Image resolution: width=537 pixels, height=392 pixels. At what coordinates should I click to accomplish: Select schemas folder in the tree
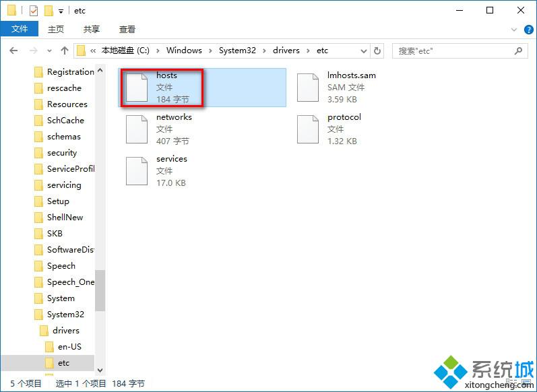(x=64, y=137)
